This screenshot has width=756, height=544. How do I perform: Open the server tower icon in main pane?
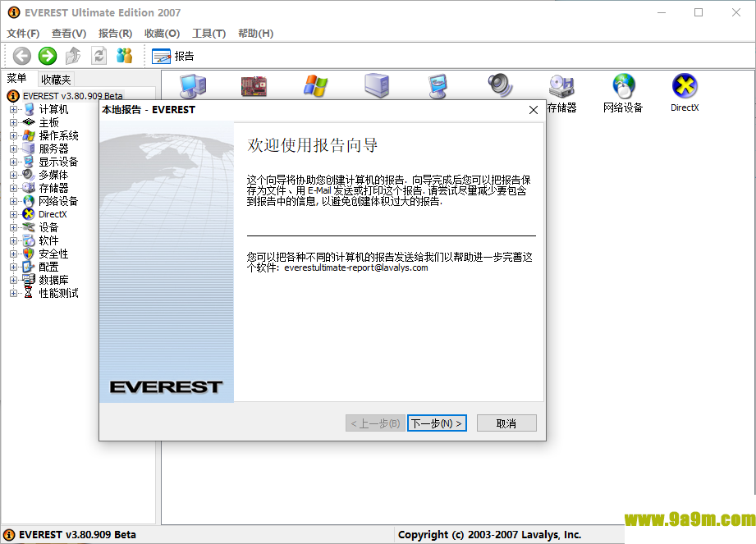(377, 86)
